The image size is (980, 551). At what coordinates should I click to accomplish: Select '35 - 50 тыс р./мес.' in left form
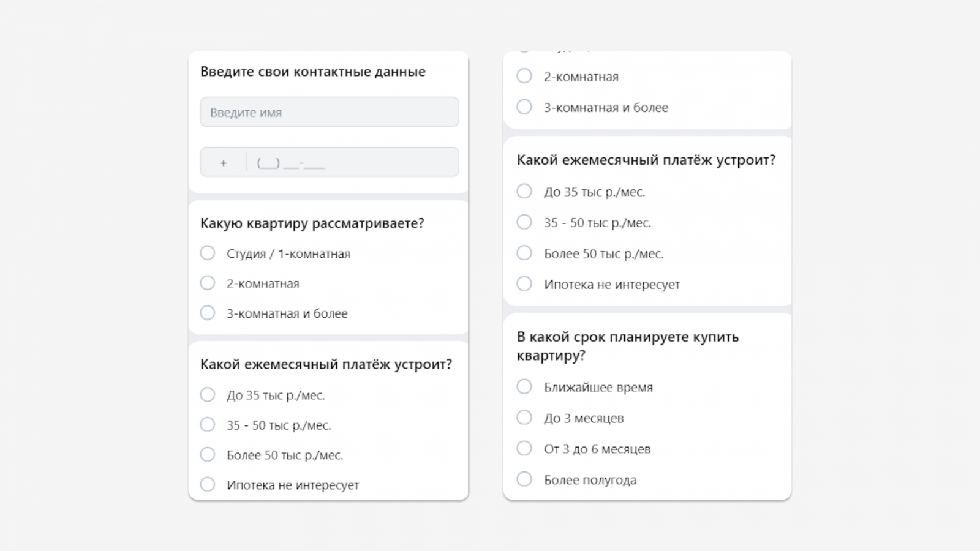208,424
